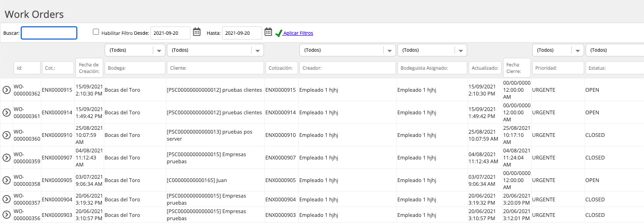The height and width of the screenshot is (223, 644).
Task: Expand row WO-000000358 with arrow icon
Action: coord(7,180)
